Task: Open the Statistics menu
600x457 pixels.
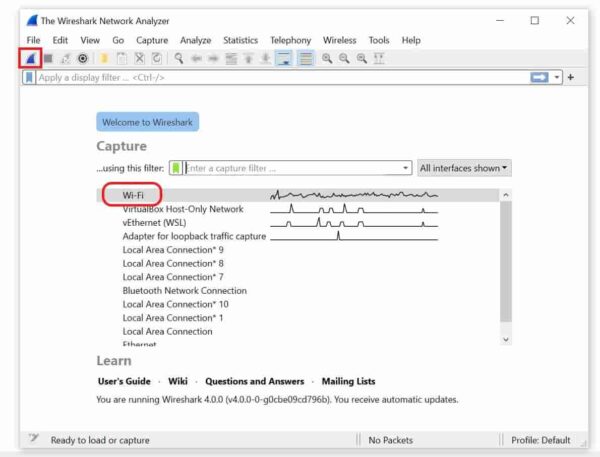Action: (240, 40)
